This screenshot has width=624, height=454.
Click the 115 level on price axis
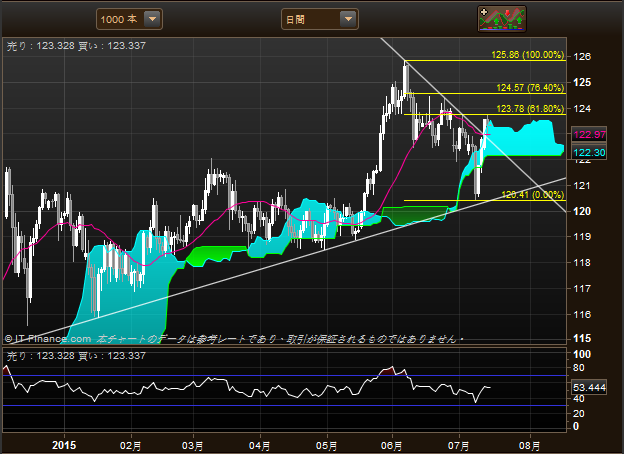click(x=582, y=338)
